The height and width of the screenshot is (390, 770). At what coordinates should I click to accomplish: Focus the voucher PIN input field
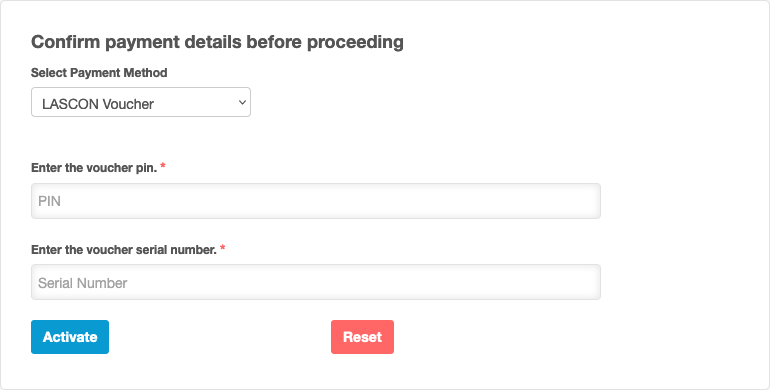pyautogui.click(x=316, y=201)
